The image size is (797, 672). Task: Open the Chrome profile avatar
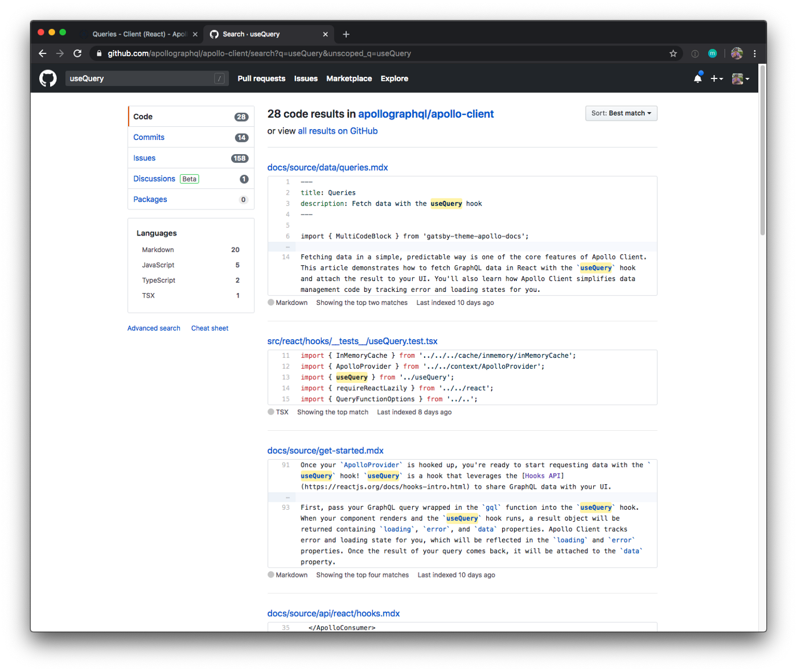click(x=737, y=53)
